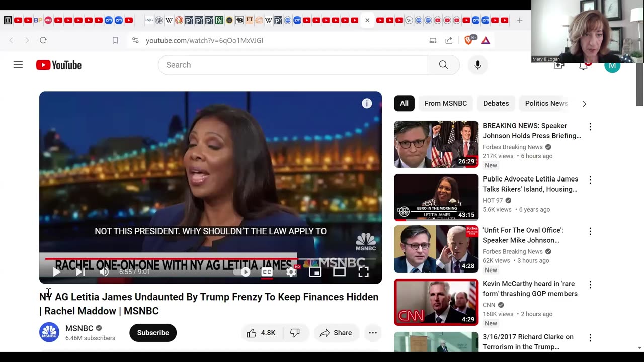Open the Speaker Johnson Press Briefing thumbnail
The height and width of the screenshot is (362, 644).
[436, 144]
